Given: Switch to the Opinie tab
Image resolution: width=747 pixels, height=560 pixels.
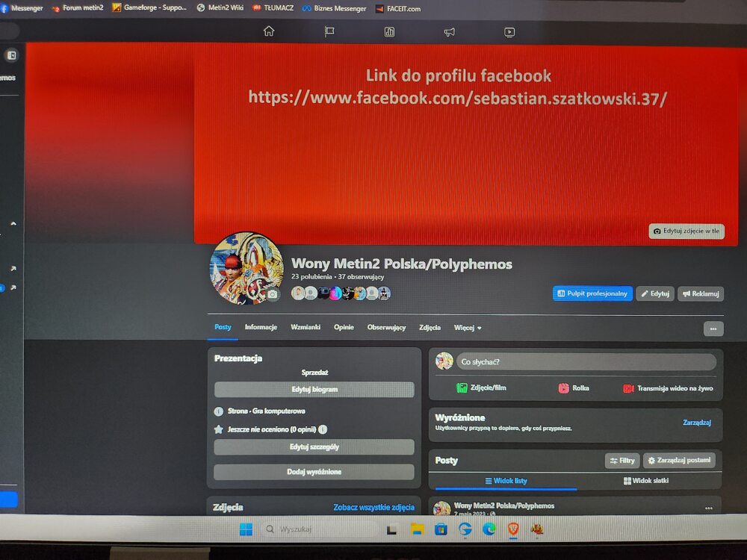Looking at the screenshot, I should 344,327.
